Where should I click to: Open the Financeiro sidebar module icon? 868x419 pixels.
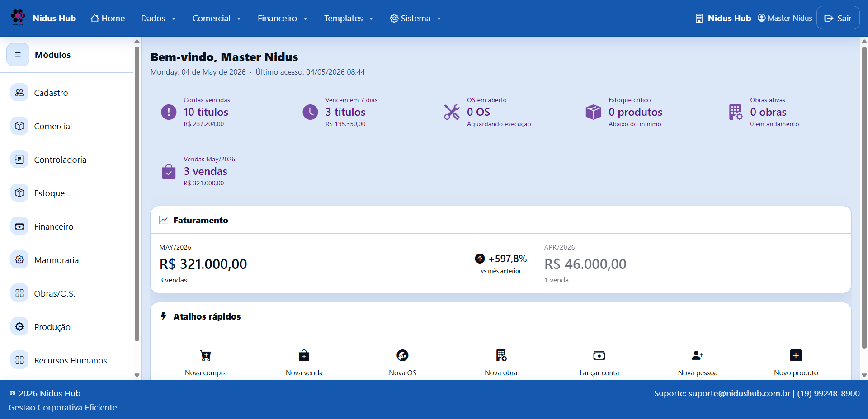pos(19,226)
